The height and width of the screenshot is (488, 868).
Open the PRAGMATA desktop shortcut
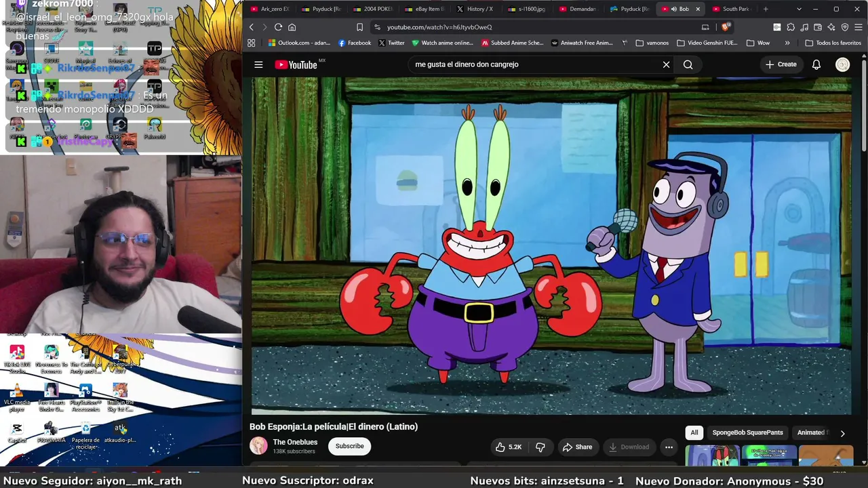[51, 432]
